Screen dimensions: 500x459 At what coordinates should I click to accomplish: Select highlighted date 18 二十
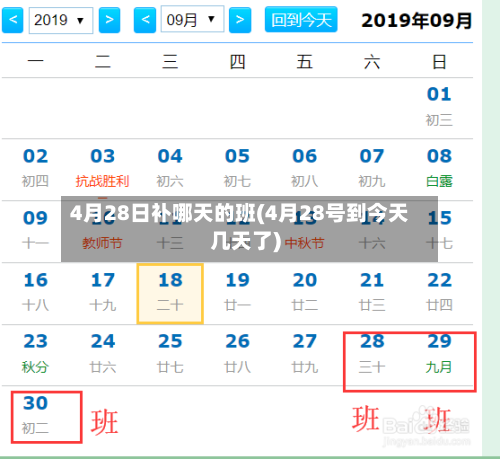(x=170, y=293)
